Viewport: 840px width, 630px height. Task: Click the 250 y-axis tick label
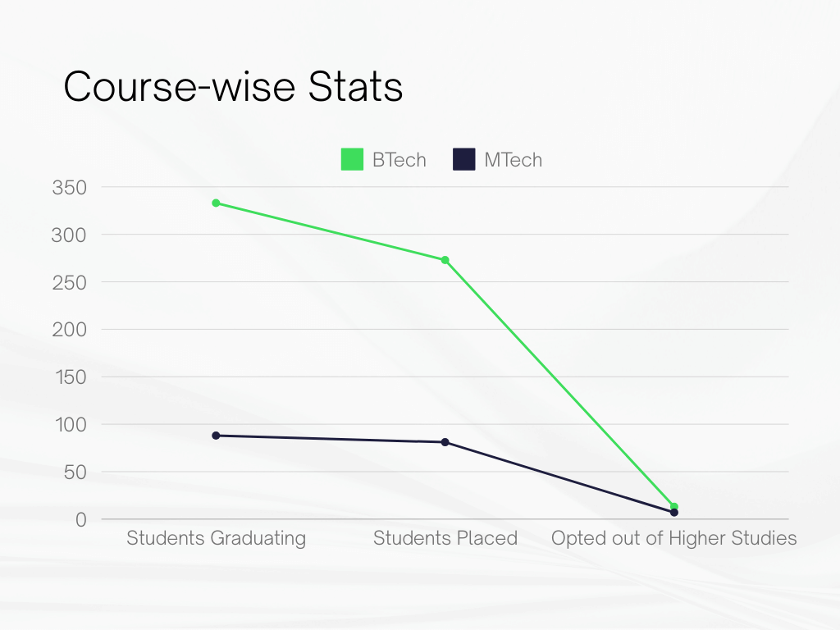70,282
